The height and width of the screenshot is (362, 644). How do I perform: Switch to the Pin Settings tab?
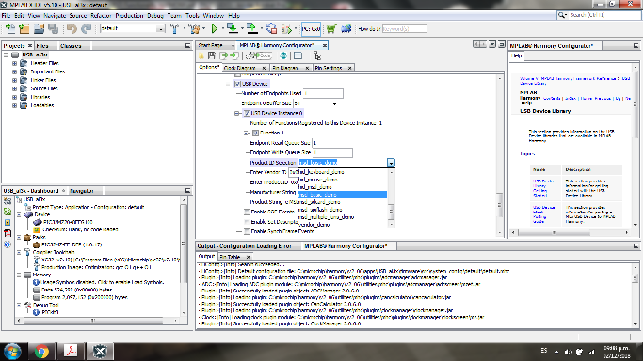(x=329, y=68)
